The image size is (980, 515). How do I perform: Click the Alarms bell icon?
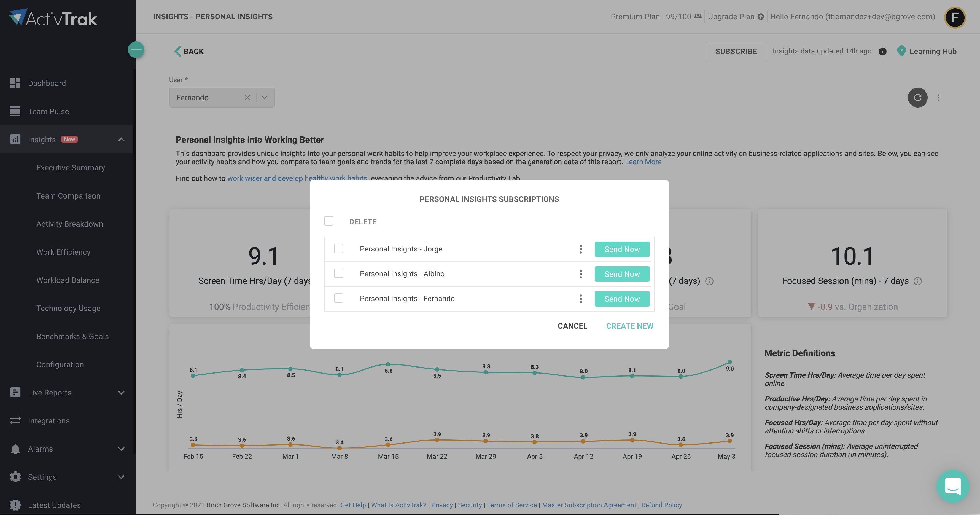(x=15, y=449)
